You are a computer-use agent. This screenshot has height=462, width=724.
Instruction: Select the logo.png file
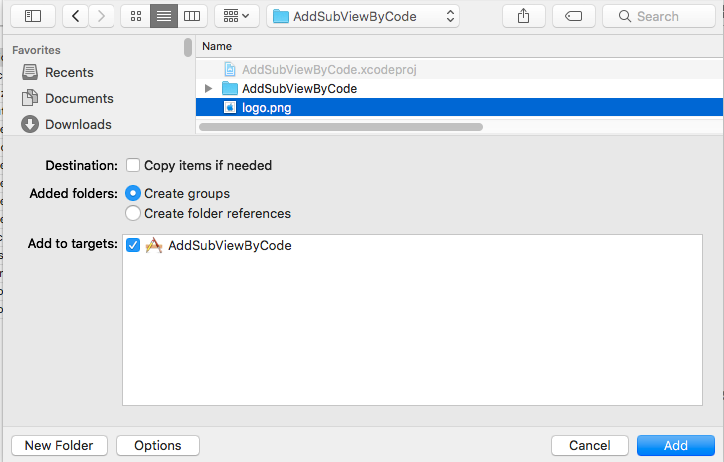click(459, 108)
